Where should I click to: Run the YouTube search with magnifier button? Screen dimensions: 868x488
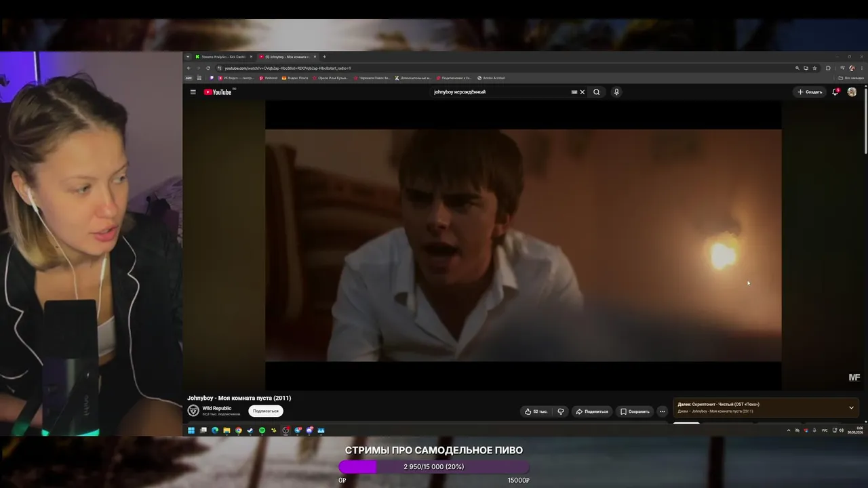point(597,92)
